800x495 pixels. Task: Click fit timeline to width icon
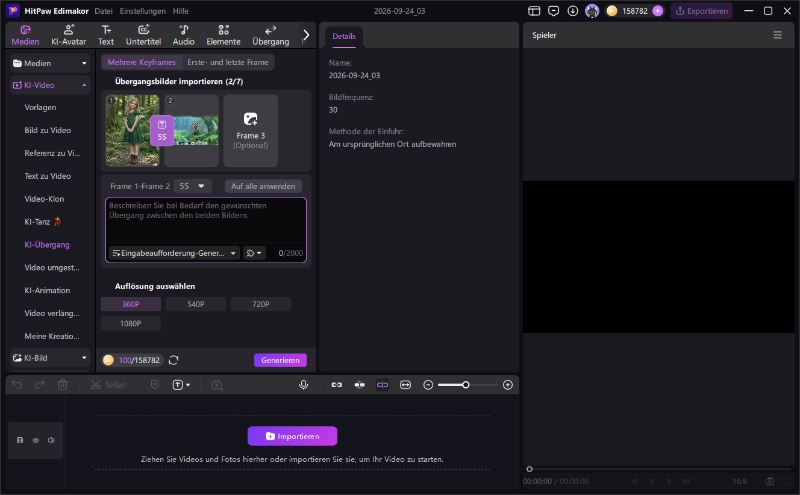(x=405, y=385)
